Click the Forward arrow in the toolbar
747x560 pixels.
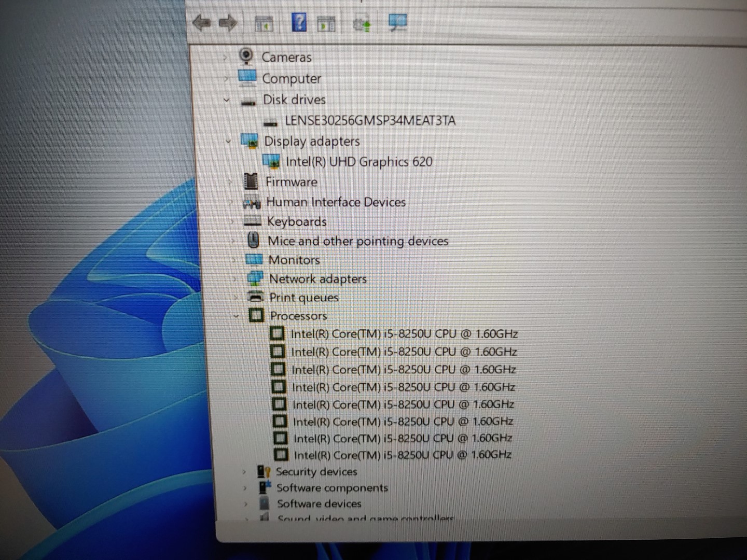[x=228, y=23]
